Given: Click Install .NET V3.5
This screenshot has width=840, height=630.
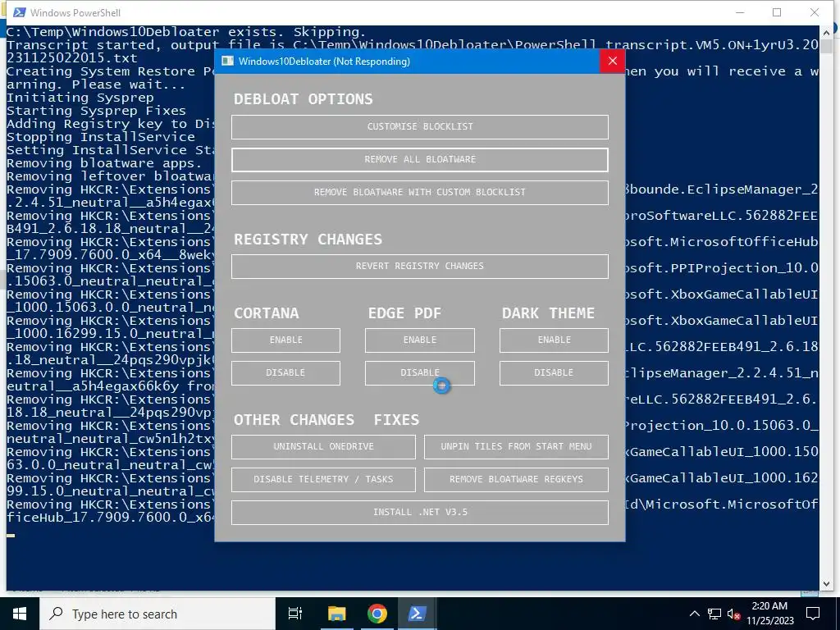Looking at the screenshot, I should pos(419,512).
